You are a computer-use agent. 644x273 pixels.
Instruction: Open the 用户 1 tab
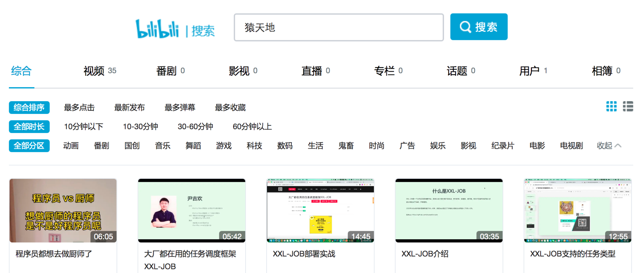coord(533,71)
